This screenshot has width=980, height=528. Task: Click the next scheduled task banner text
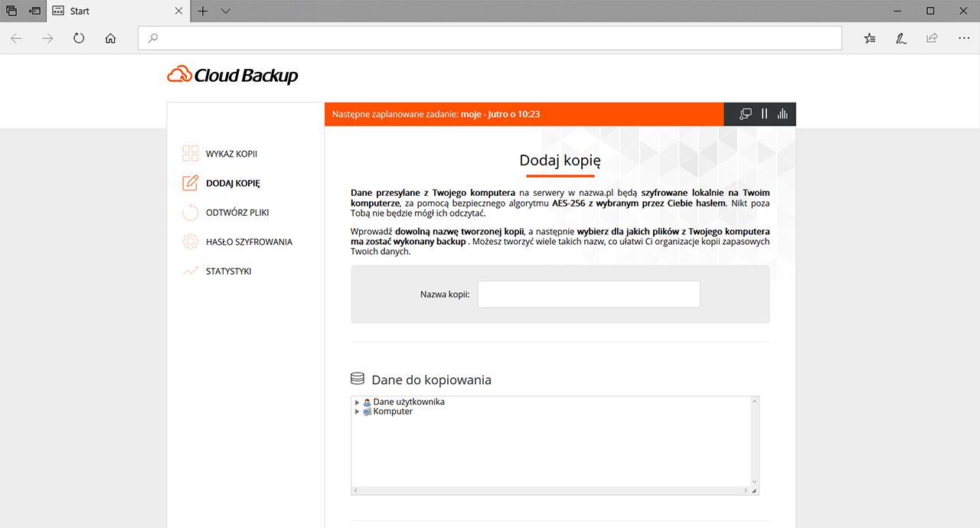[436, 114]
